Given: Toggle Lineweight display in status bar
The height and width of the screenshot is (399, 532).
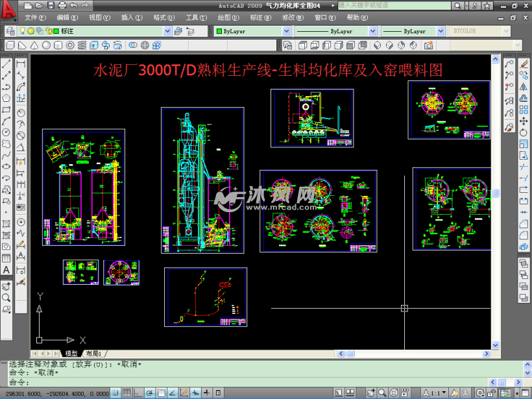Looking at the screenshot, I should [206, 393].
